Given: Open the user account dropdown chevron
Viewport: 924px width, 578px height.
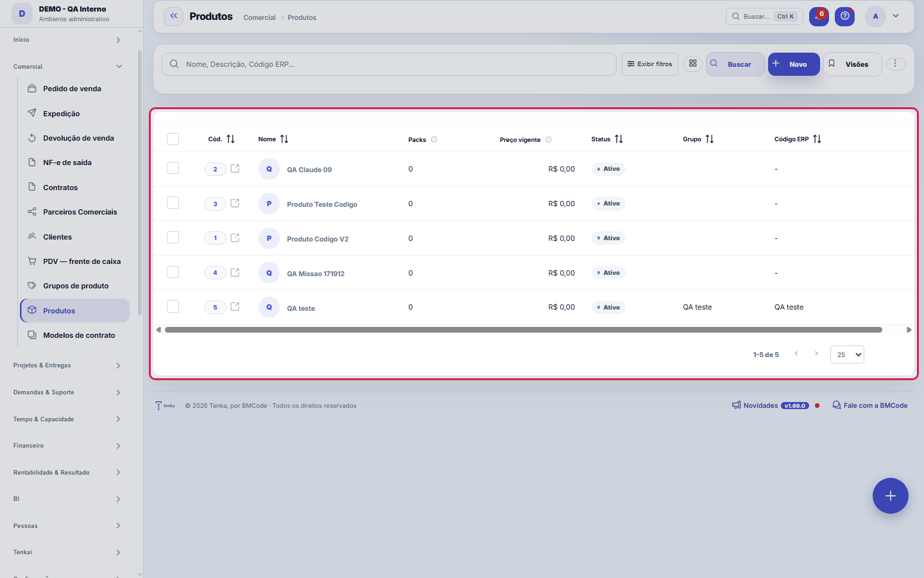Looking at the screenshot, I should (x=896, y=16).
